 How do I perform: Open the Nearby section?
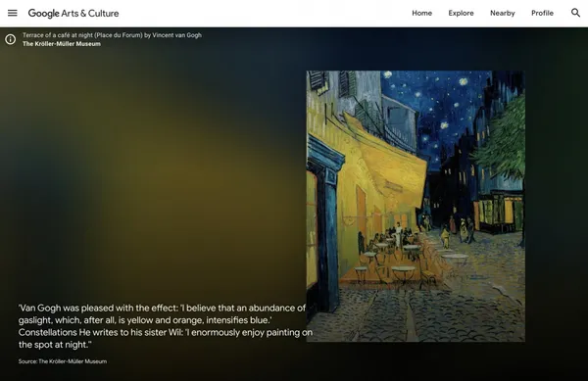(x=502, y=13)
